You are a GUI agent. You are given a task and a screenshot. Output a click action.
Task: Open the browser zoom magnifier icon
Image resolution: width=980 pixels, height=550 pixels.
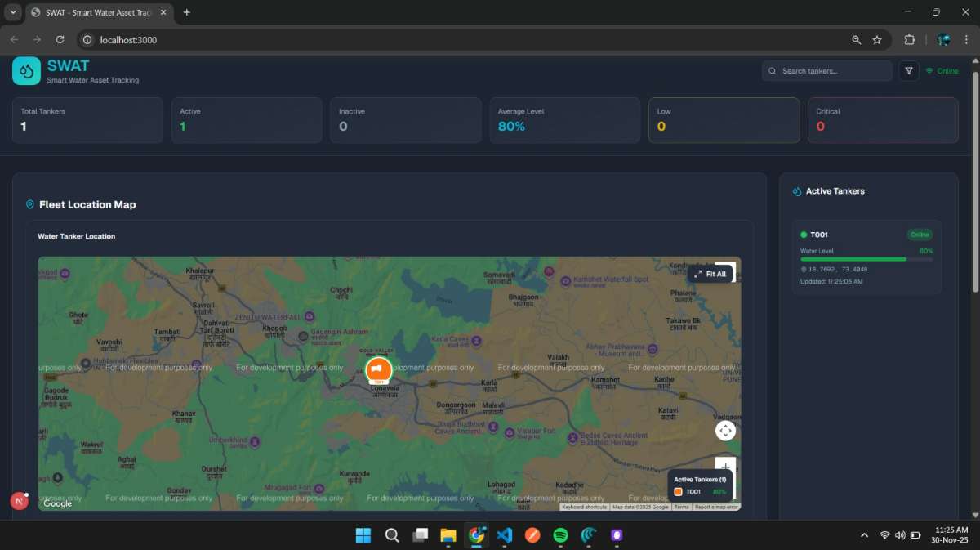coord(856,39)
